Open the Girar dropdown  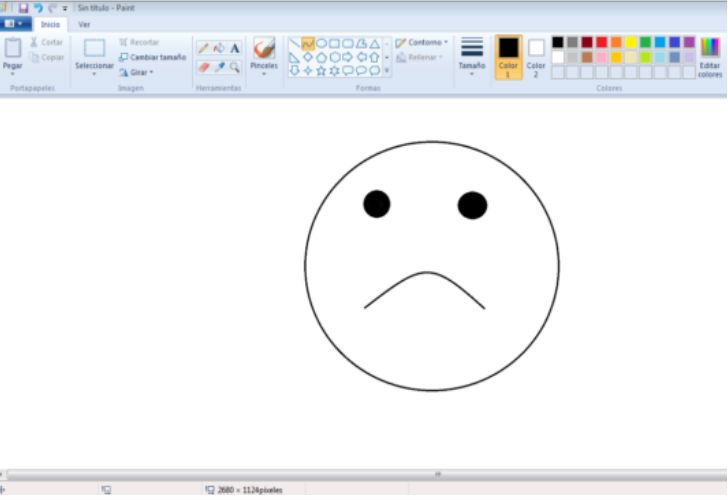(136, 72)
